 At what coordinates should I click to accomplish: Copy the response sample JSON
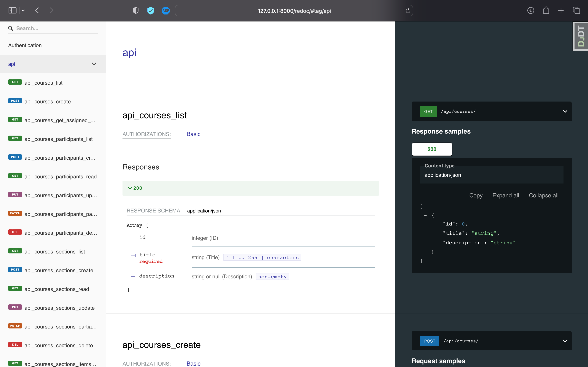point(476,195)
